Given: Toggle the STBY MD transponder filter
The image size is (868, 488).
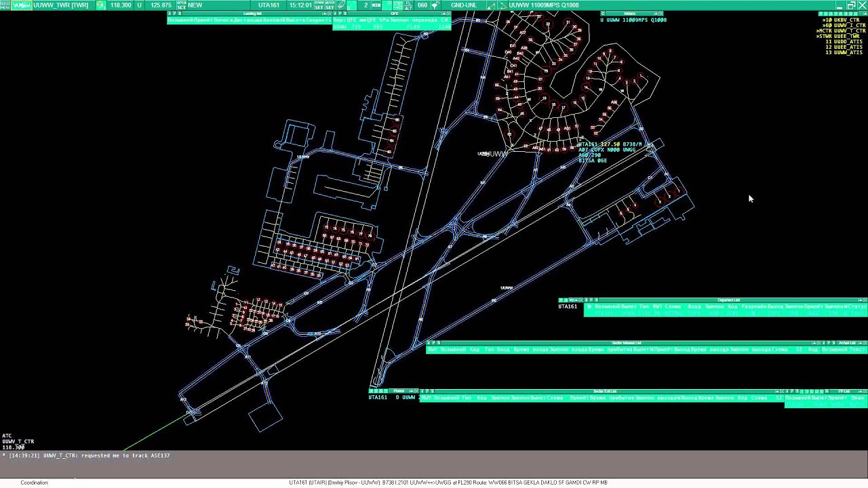Looking at the screenshot, I should click(398, 5).
